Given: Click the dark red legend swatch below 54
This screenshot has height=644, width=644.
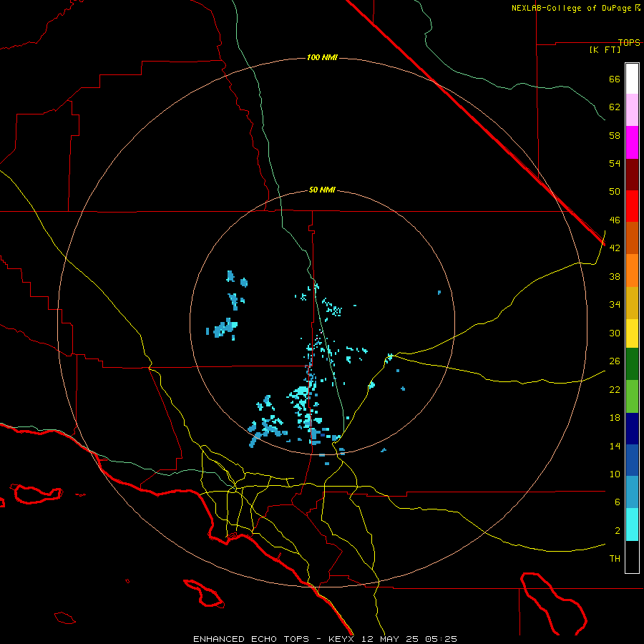Looking at the screenshot, I should [x=632, y=174].
